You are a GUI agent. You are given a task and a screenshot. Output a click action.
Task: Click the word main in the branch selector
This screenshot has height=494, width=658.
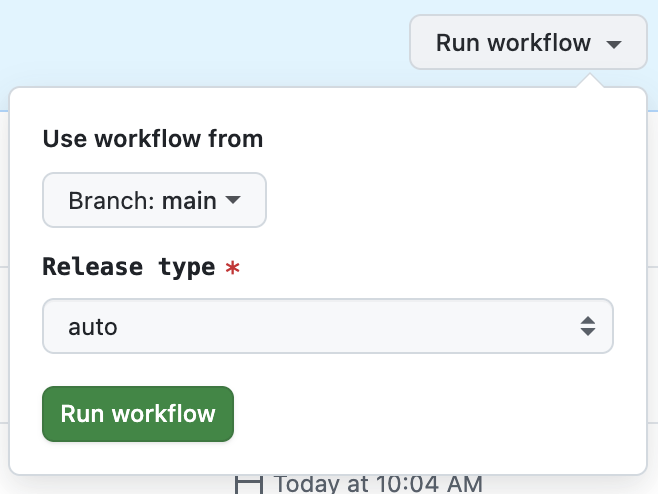[x=189, y=200]
